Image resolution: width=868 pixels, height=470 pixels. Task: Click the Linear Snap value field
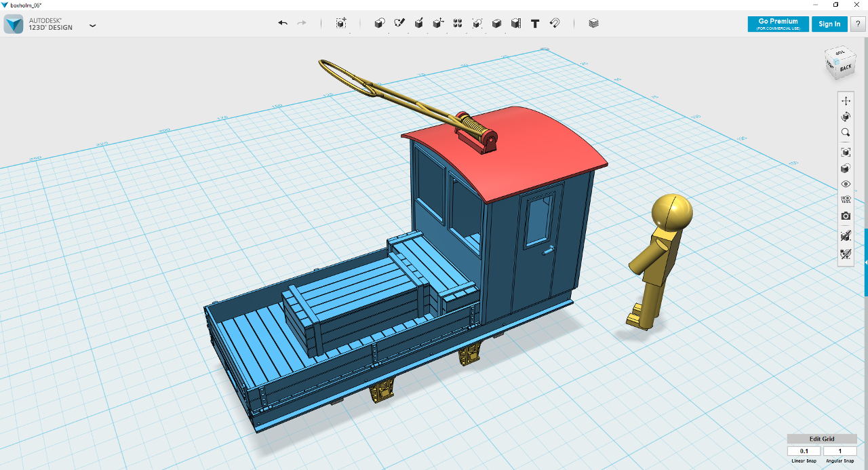pos(804,451)
